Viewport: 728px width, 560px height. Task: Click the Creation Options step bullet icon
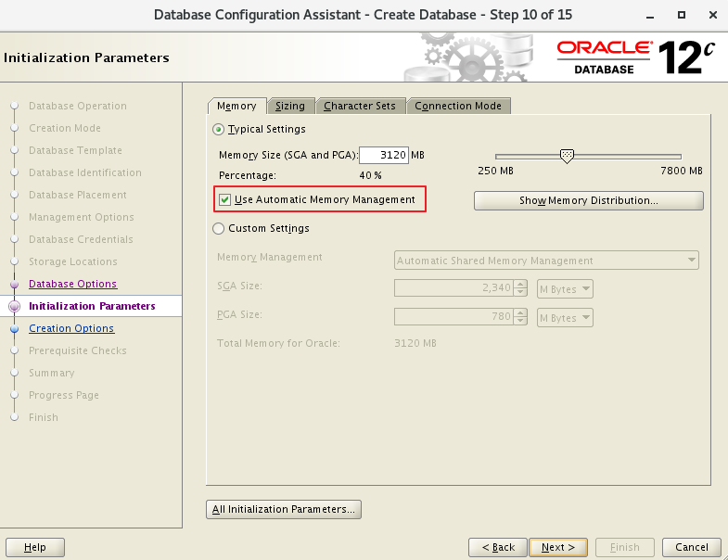14,328
